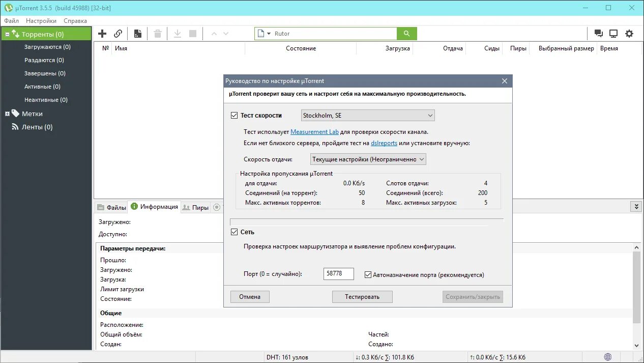Click the Move Down Queue arrow
644x363 pixels.
click(226, 34)
